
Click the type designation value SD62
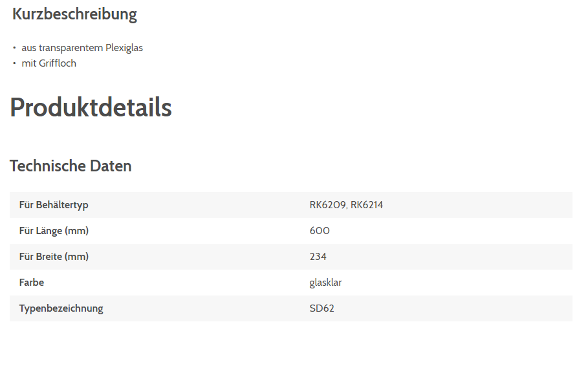tap(322, 308)
